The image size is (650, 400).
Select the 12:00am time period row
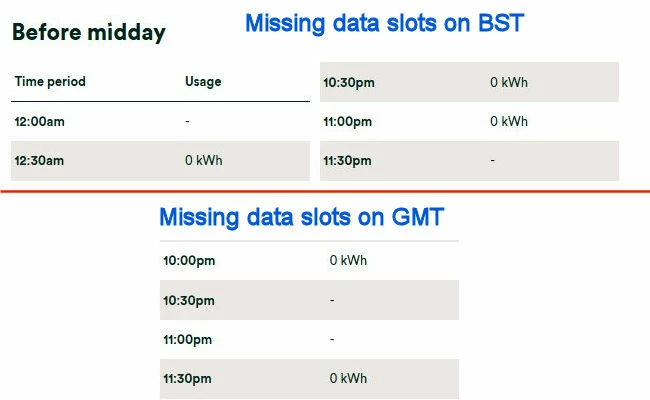pos(40,121)
